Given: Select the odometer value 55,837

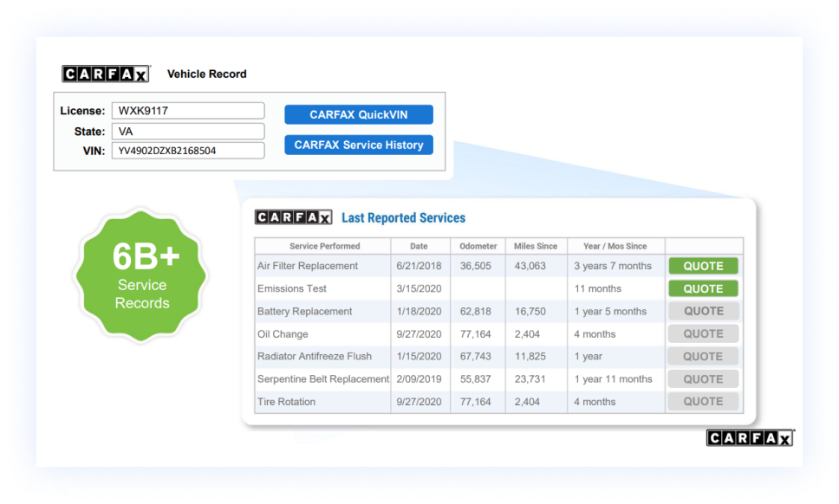Looking at the screenshot, I should tap(476, 379).
